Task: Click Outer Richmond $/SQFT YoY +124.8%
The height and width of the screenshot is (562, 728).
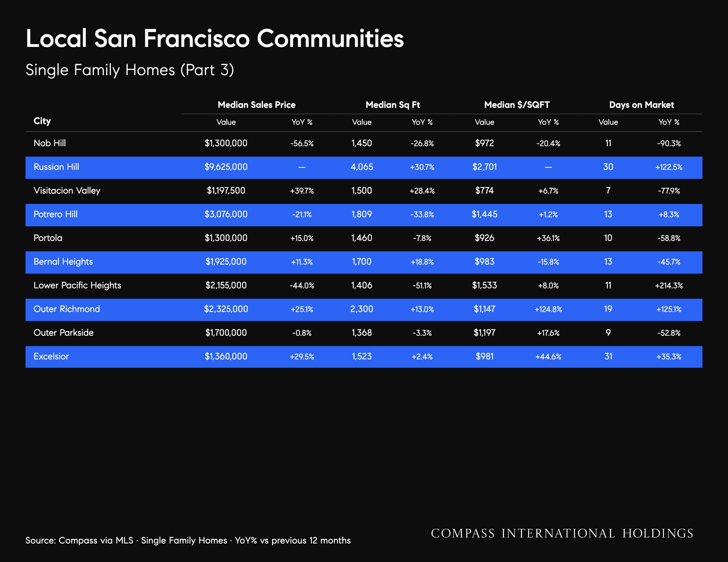Action: click(x=548, y=309)
